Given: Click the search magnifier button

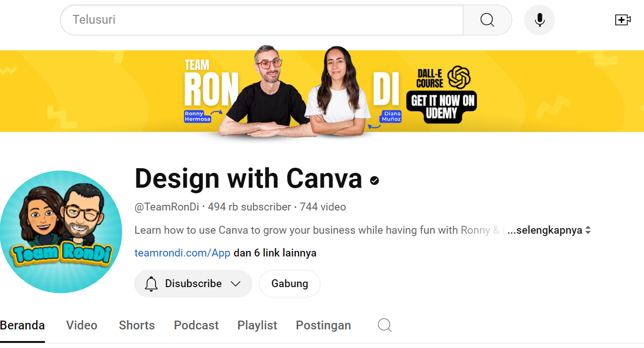Looking at the screenshot, I should (x=487, y=20).
